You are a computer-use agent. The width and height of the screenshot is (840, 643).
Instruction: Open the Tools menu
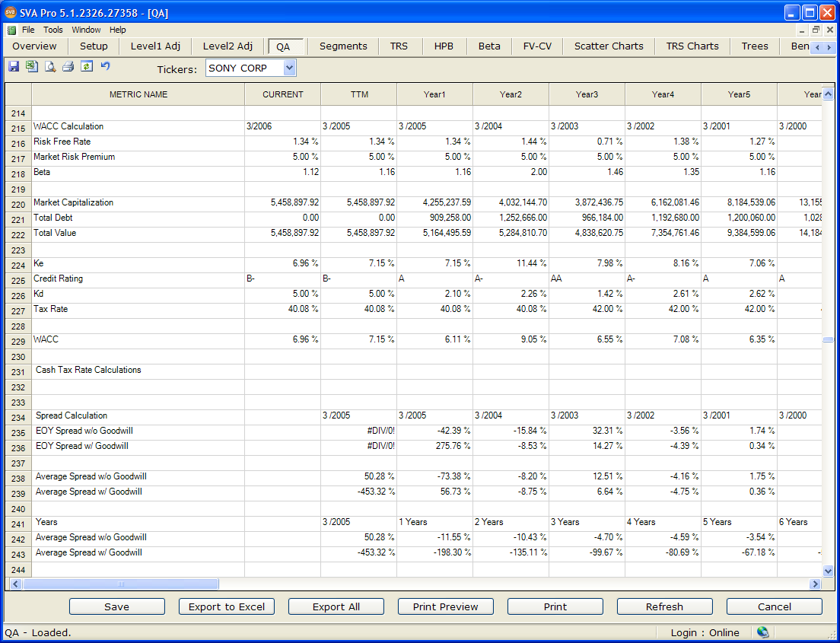(53, 30)
